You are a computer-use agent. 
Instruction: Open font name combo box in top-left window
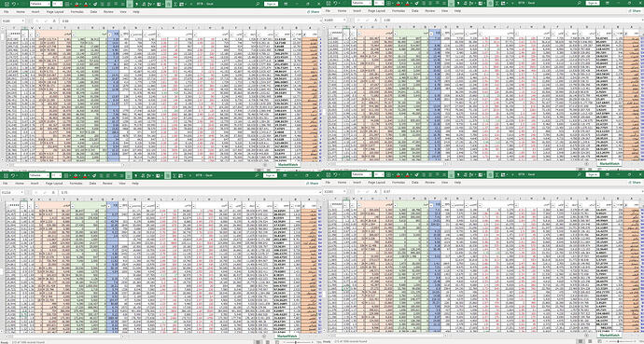click(x=40, y=4)
